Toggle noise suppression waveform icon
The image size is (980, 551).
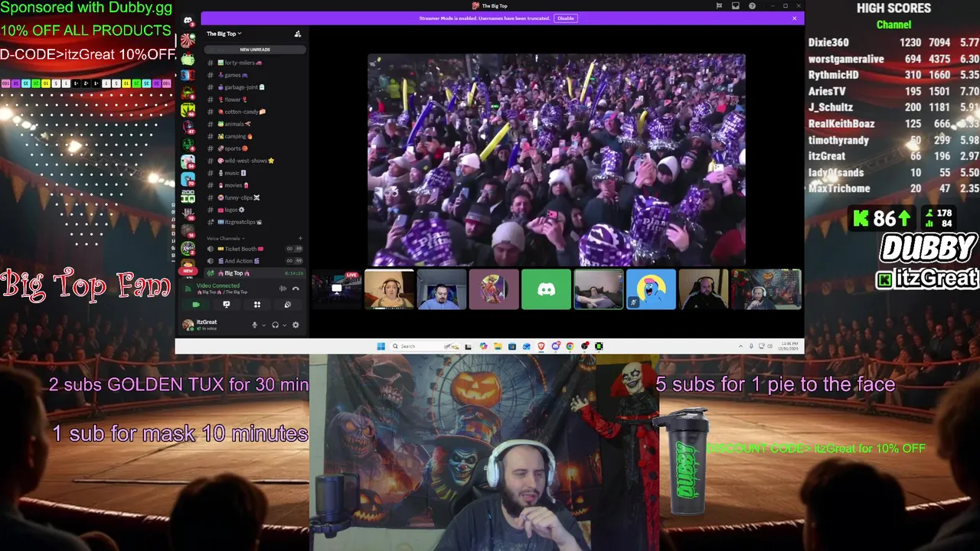point(283,289)
